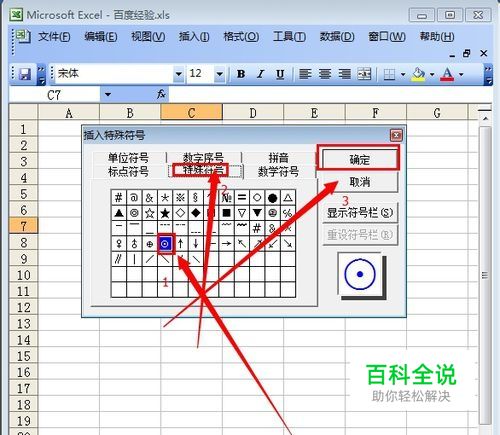Select column D header
500x435 pixels.
pos(253,113)
